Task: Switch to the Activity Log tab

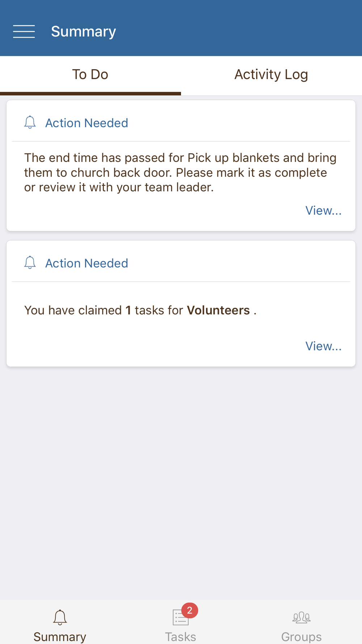Action: tap(271, 75)
